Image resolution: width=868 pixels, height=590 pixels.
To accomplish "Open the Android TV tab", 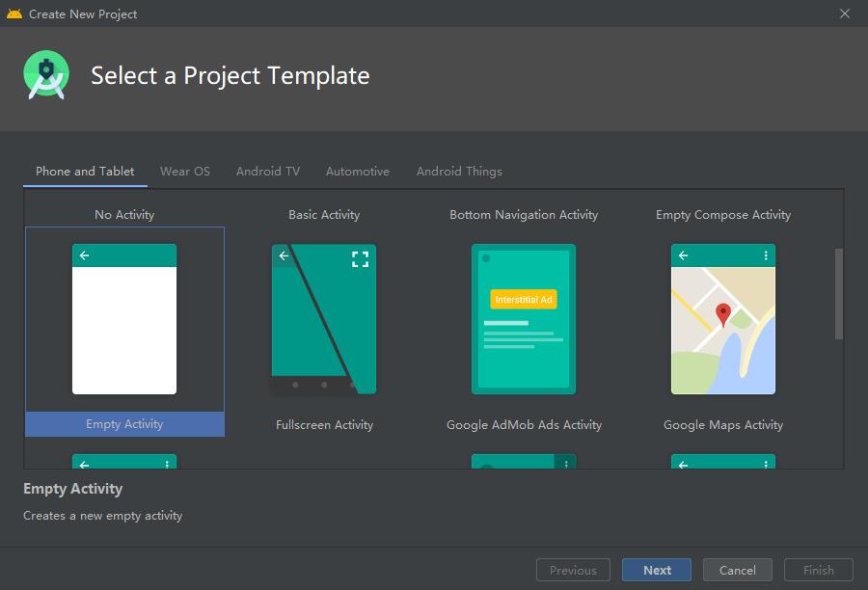I will (268, 172).
